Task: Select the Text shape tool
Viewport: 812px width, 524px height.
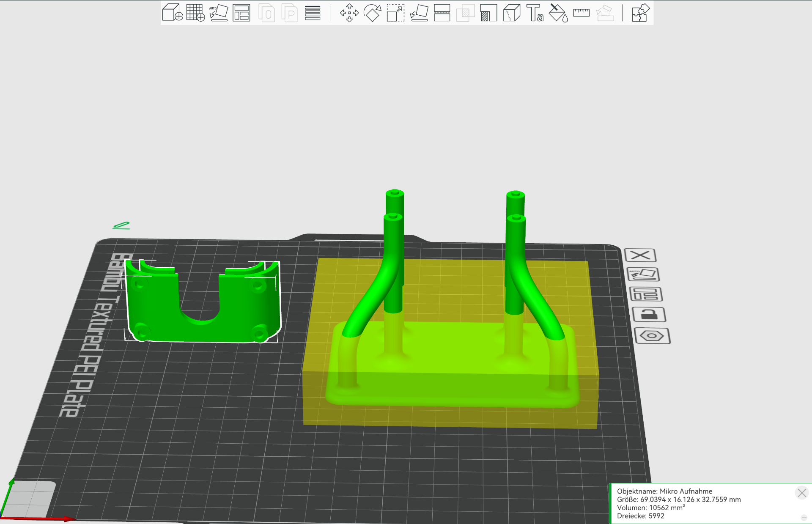Action: coord(535,13)
